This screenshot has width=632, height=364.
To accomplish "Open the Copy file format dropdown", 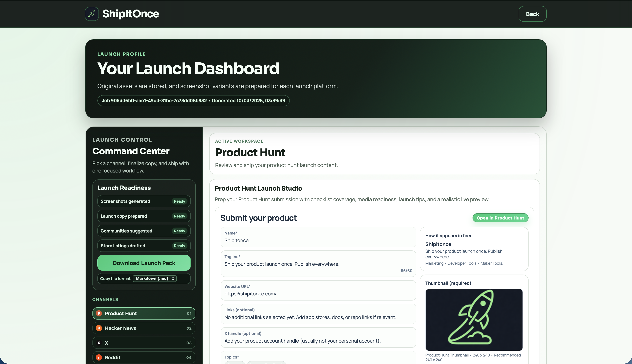I will 154,279.
